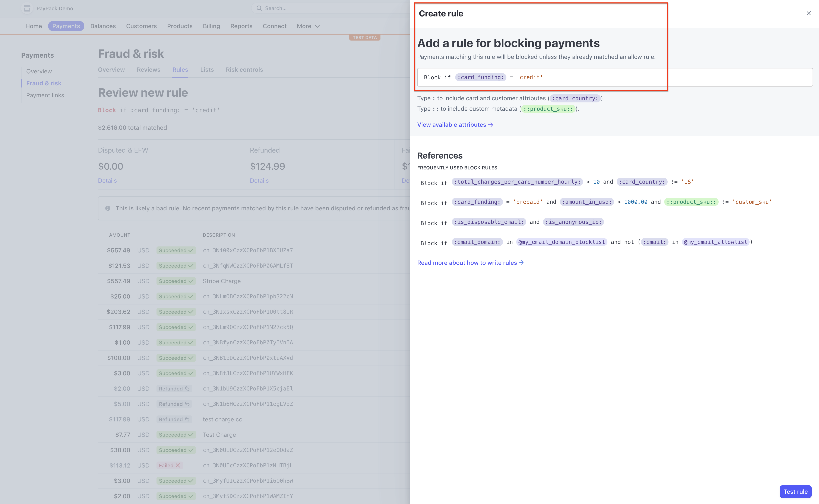The width and height of the screenshot is (819, 504).
Task: Switch to the Risk controls tab
Action: coord(244,70)
